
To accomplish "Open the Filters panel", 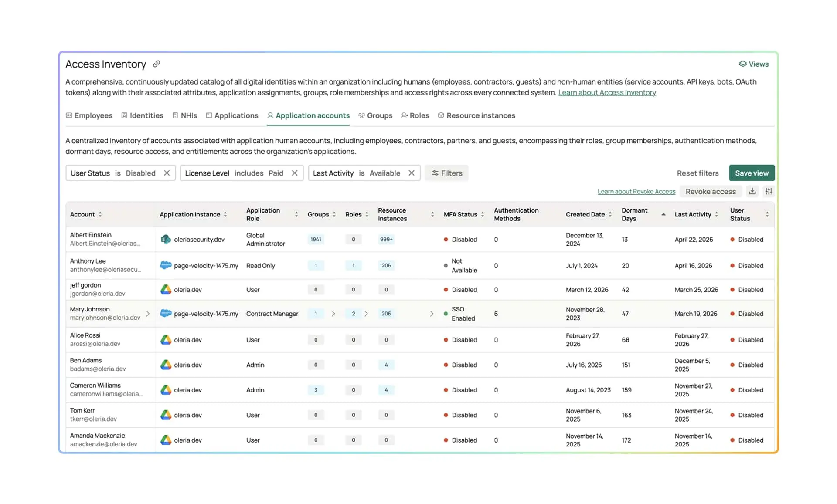I will [x=447, y=173].
